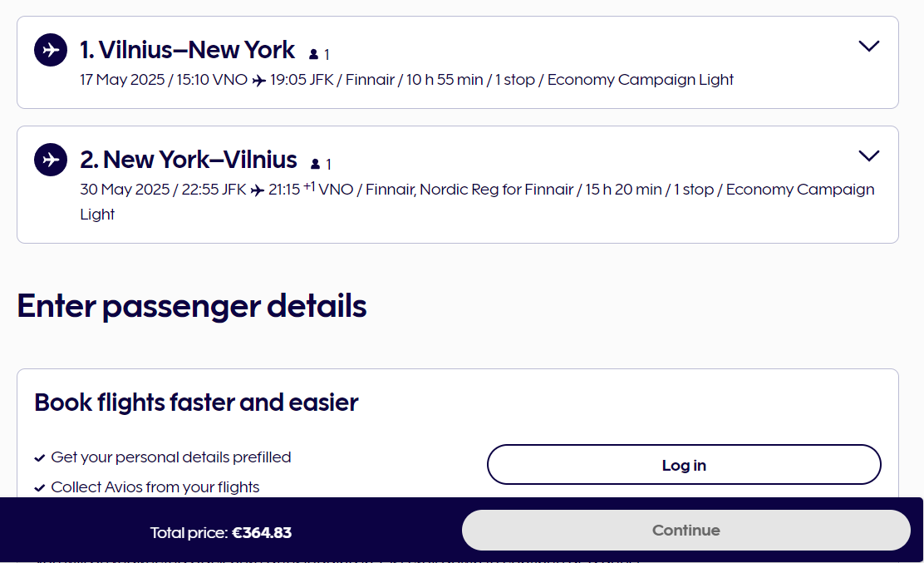The height and width of the screenshot is (563, 924).
Task: Open the 2. New York–Vilnius heading
Action: coord(189,160)
